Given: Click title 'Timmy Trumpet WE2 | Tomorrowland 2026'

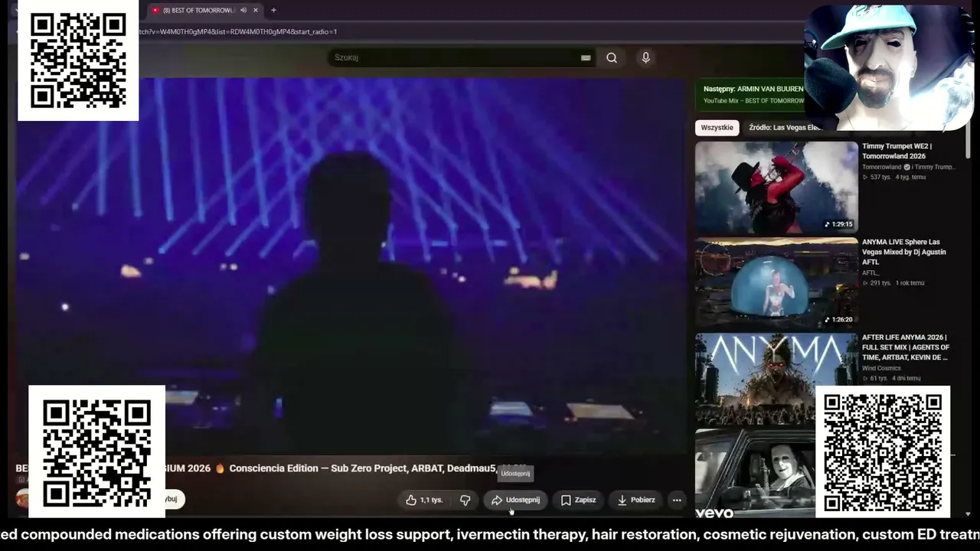Looking at the screenshot, I should 897,151.
